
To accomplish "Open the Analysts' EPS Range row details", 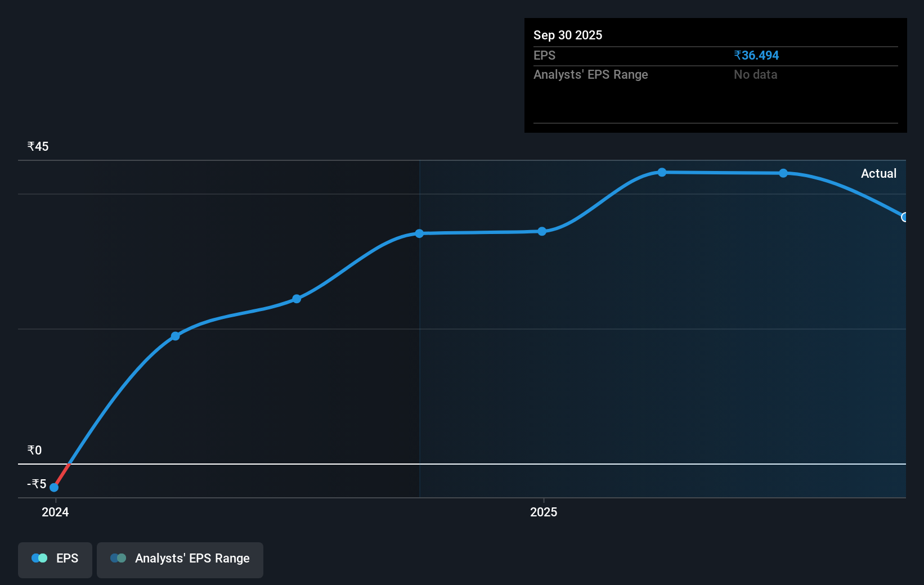I will [590, 74].
